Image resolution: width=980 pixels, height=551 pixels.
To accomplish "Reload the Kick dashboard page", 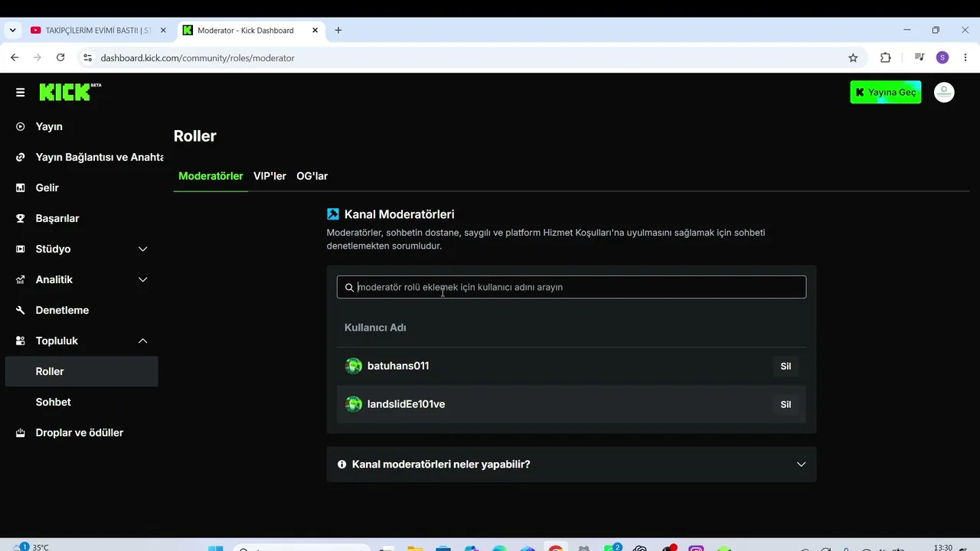I will tap(60, 57).
